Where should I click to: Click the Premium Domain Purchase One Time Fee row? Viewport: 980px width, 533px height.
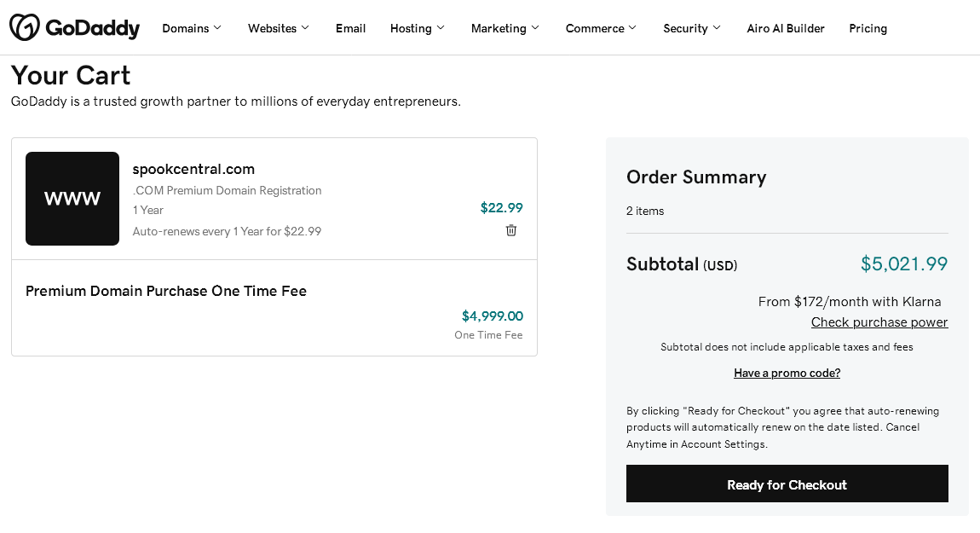274,308
